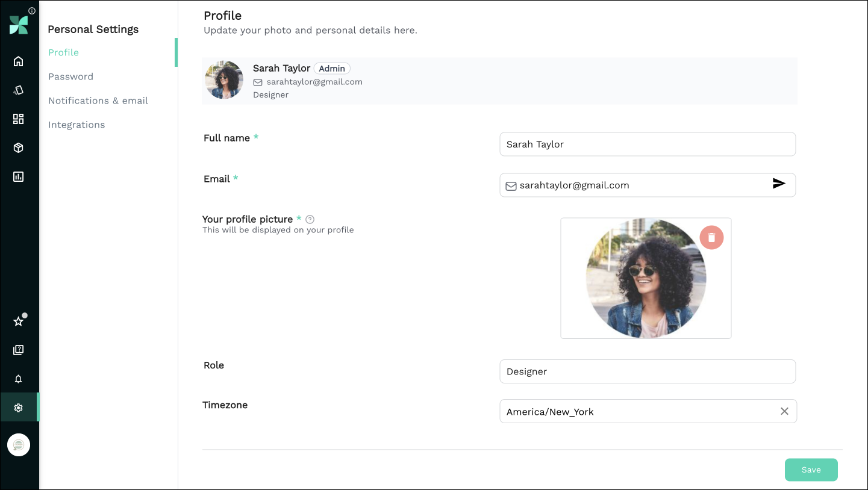Open the notifications bell icon
This screenshot has width=868, height=490.
coord(19,379)
